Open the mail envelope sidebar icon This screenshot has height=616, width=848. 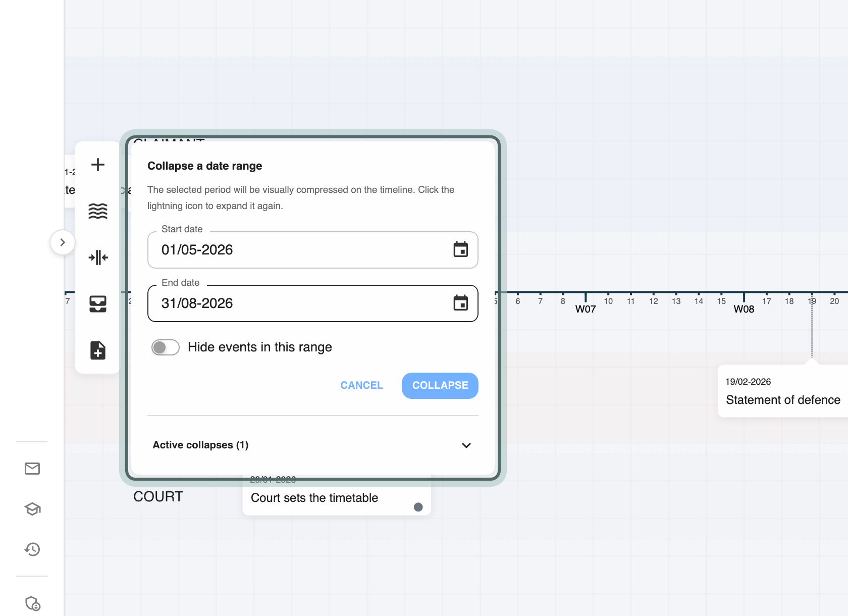(x=32, y=469)
